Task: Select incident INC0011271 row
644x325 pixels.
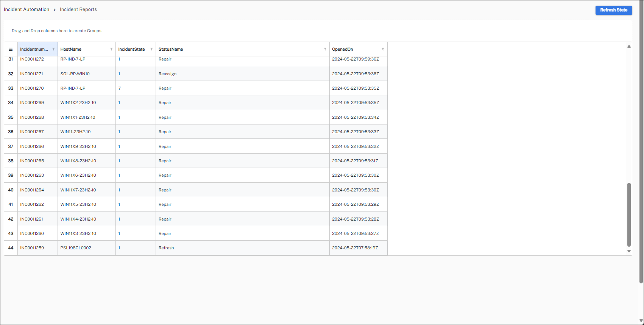Action: [x=32, y=74]
